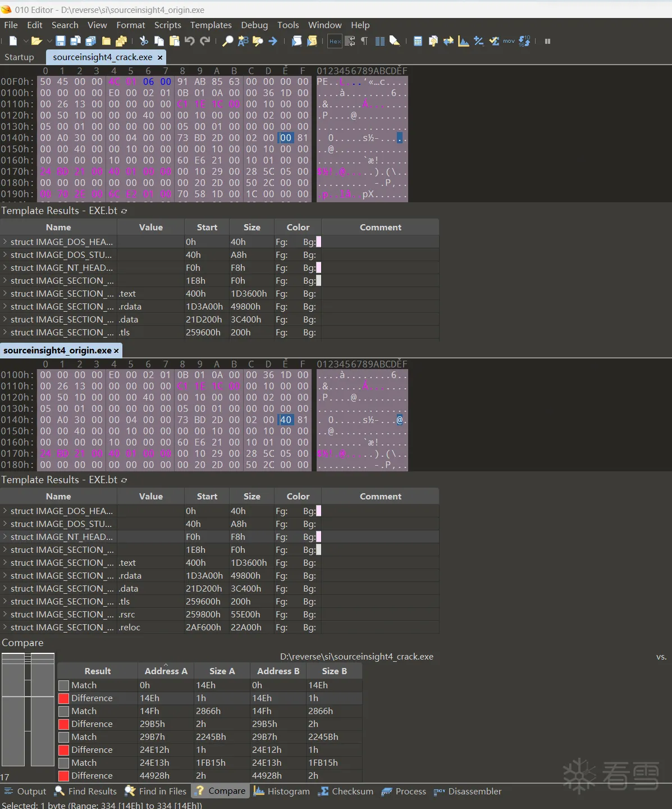
Task: Click the Copy toolbar icon
Action: (x=159, y=41)
